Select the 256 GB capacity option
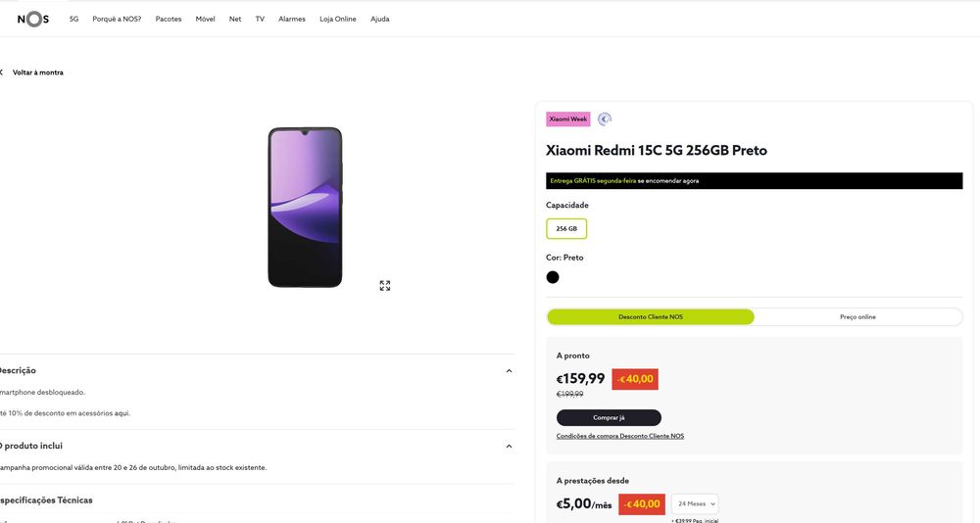Screen dimensions: 980x523 tap(566, 228)
